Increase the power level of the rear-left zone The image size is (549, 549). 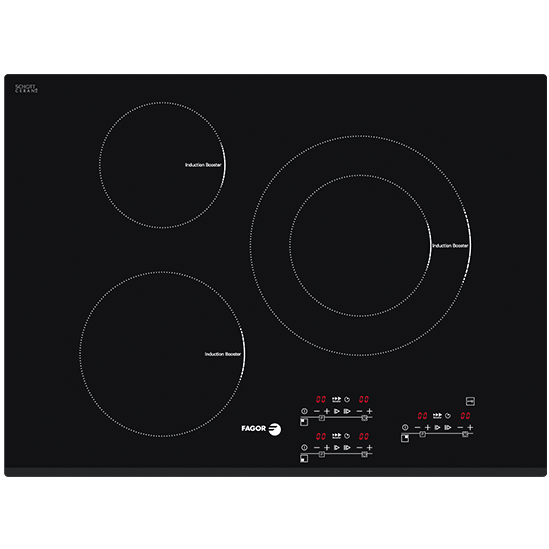click(x=327, y=411)
